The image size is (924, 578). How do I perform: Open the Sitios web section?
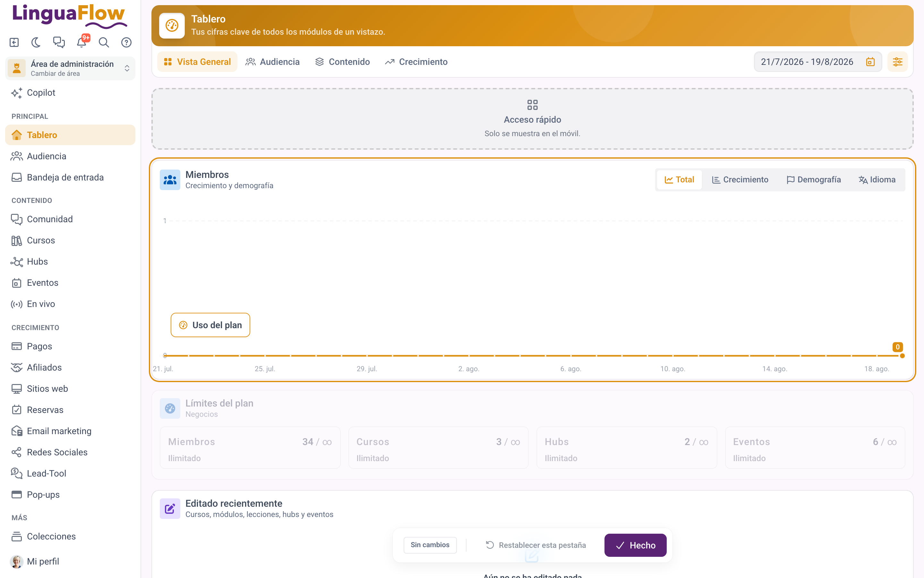tap(70, 389)
